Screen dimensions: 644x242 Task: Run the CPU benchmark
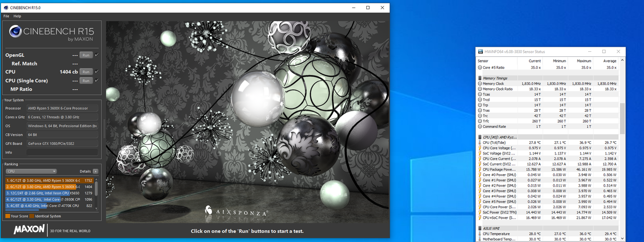coord(86,72)
